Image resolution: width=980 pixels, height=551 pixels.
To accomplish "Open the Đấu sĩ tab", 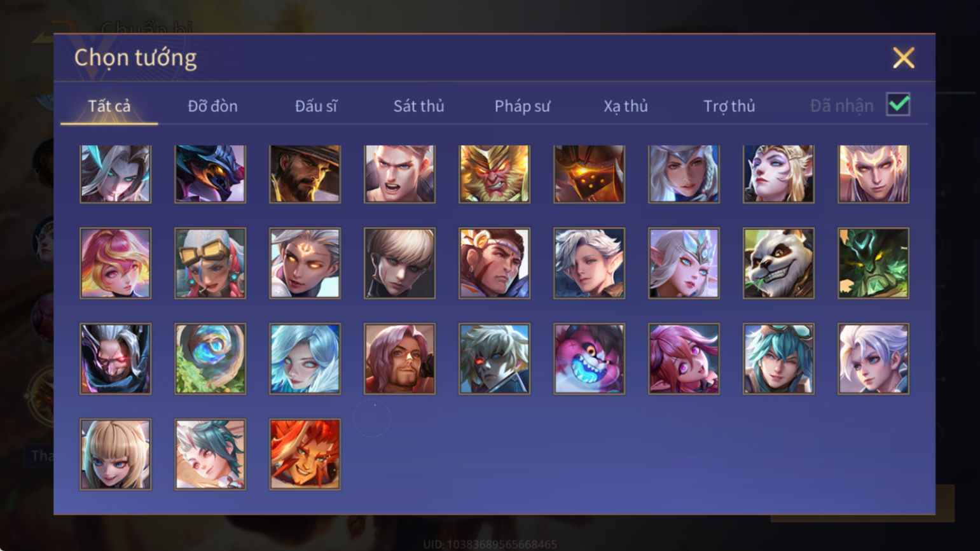I will tap(316, 106).
